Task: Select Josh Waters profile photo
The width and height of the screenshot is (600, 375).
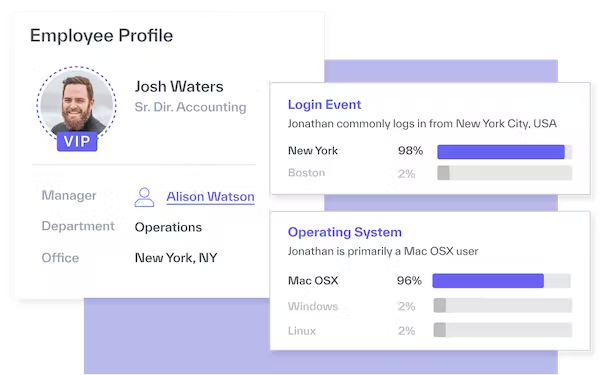Action: click(x=77, y=104)
